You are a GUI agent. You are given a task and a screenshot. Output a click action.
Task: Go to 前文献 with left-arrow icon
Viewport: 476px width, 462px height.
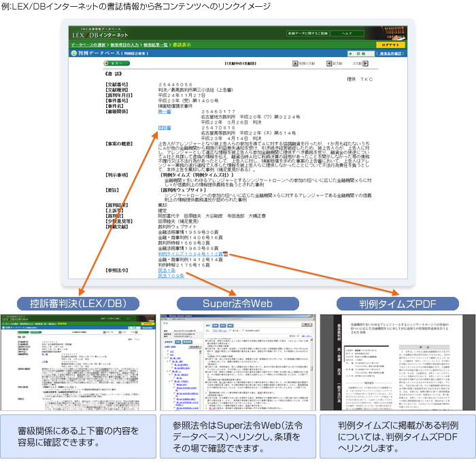coord(335,63)
